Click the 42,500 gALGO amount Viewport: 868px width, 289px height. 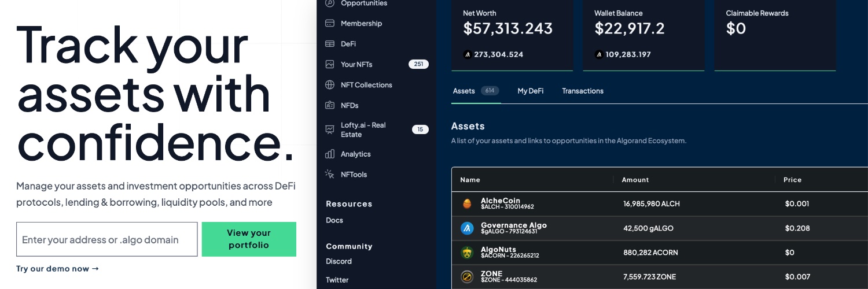648,228
